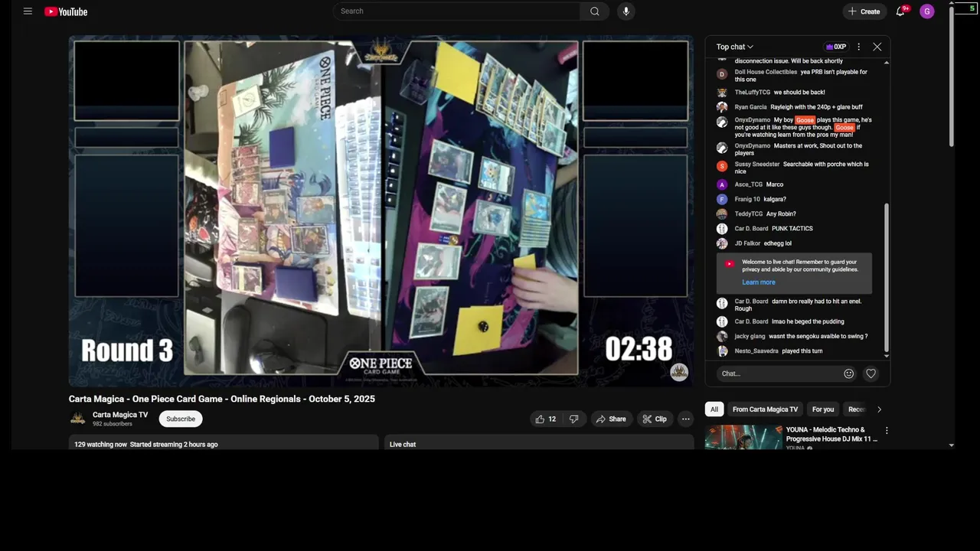Like the video with thumbs up

[x=546, y=419]
